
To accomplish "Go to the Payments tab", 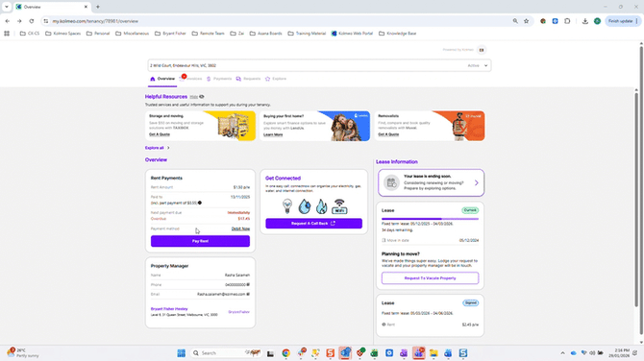I will click(219, 79).
